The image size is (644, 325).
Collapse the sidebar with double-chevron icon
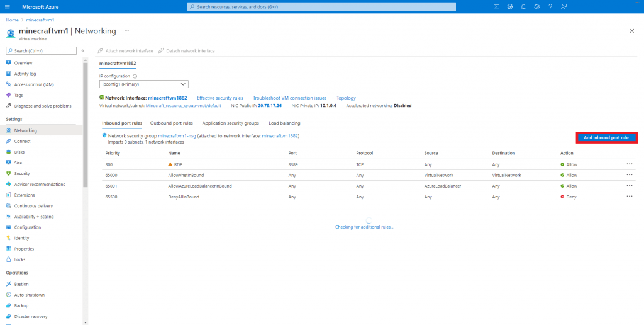click(x=83, y=50)
